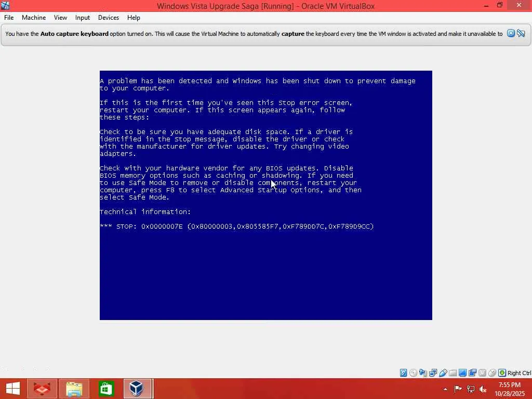This screenshot has width=532, height=399.
Task: Select the VirtualBox taskbar icon
Action: [137, 389]
